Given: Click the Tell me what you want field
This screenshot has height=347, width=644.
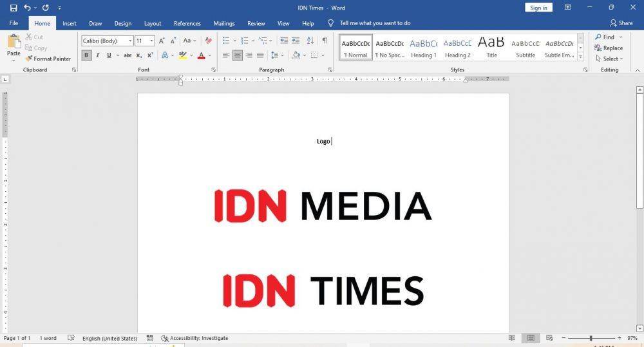Looking at the screenshot, I should pyautogui.click(x=375, y=23).
